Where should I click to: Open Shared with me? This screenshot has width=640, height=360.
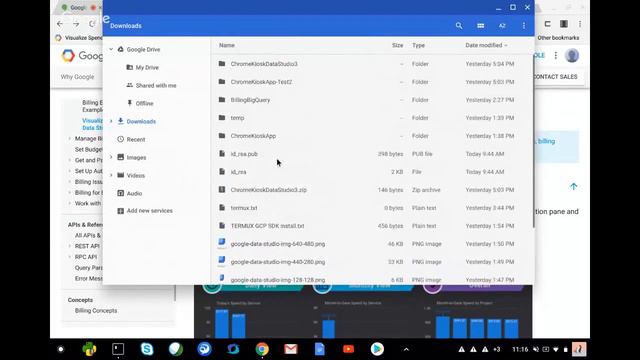pyautogui.click(x=156, y=85)
